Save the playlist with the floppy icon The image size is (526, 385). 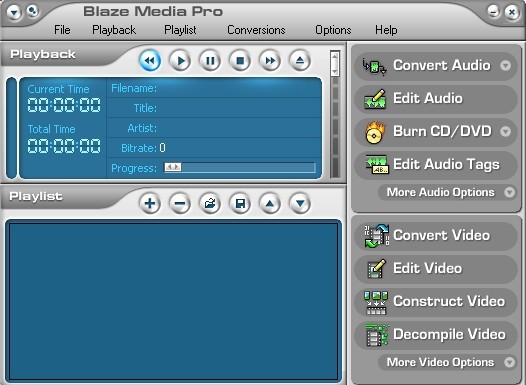click(240, 203)
